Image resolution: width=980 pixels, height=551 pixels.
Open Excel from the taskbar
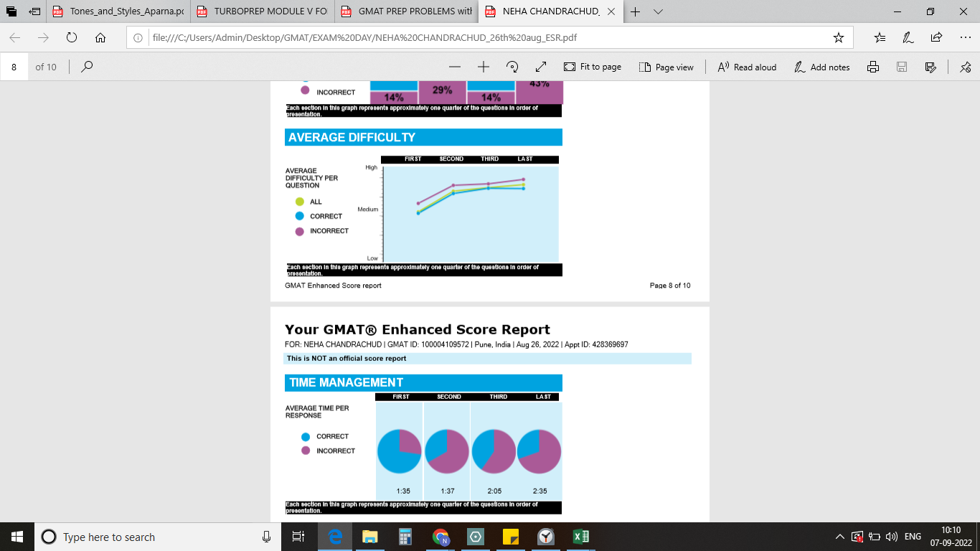pos(581,537)
